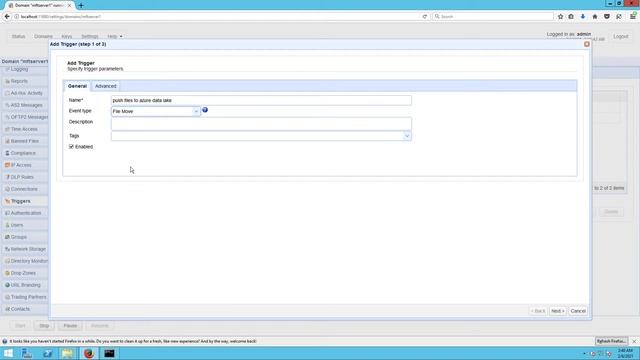Launch Firefox from the taskbar
Screen dimensions: 640x360
point(89,353)
